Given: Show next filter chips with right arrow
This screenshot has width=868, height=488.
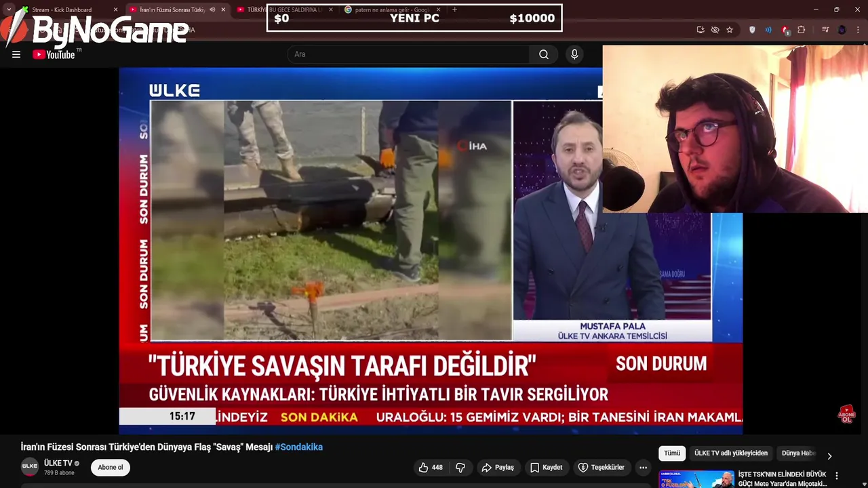Looking at the screenshot, I should click(829, 456).
